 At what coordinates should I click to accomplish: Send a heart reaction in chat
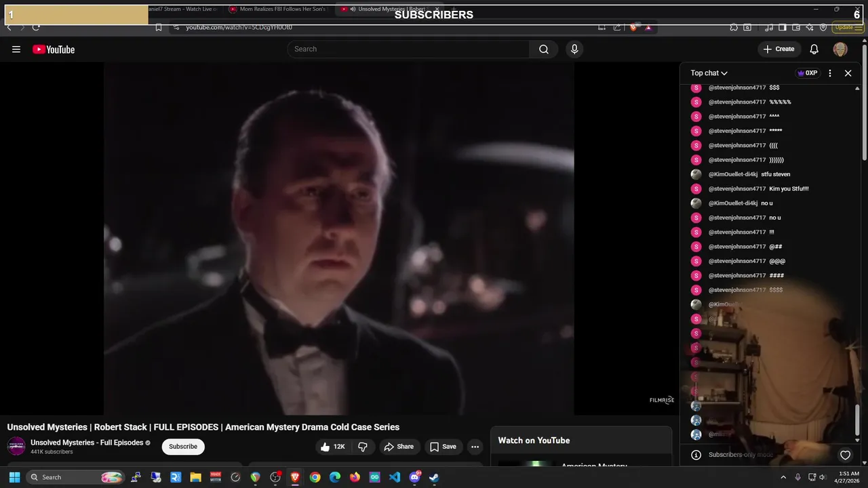point(845,455)
